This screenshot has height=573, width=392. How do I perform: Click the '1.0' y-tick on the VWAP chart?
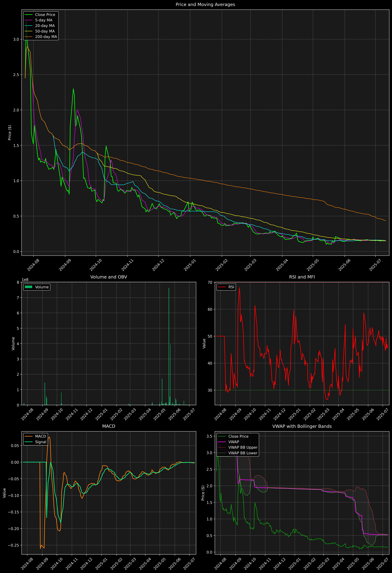tap(209, 519)
